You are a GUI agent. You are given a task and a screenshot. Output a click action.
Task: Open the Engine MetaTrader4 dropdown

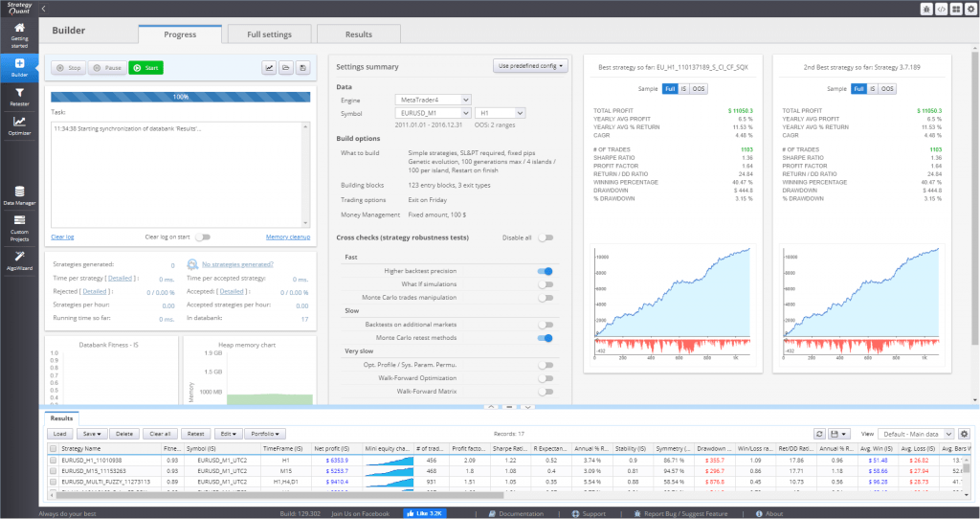point(433,99)
